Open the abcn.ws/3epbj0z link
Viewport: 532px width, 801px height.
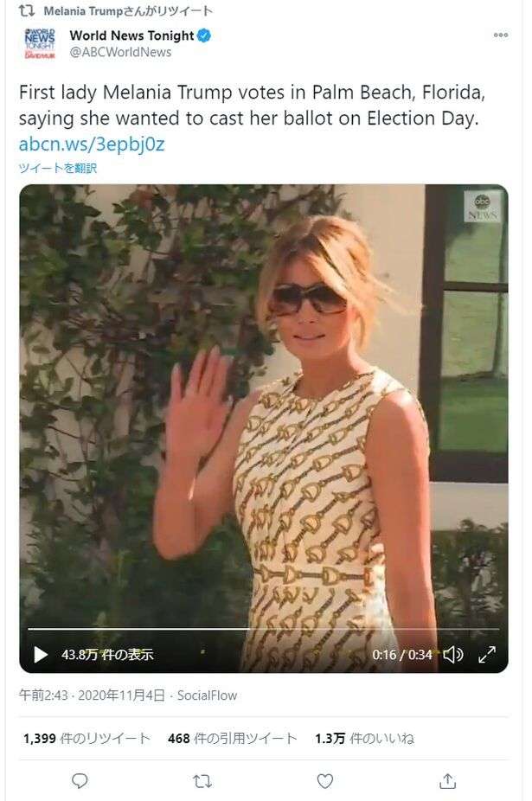[x=92, y=144]
